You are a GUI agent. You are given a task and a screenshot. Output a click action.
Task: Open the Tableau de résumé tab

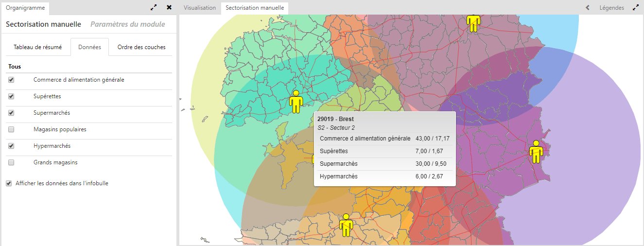pos(38,47)
